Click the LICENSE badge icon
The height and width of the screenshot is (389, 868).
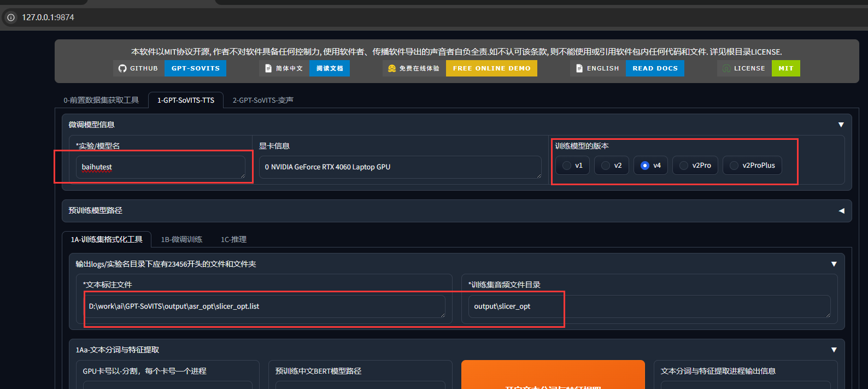pos(726,68)
